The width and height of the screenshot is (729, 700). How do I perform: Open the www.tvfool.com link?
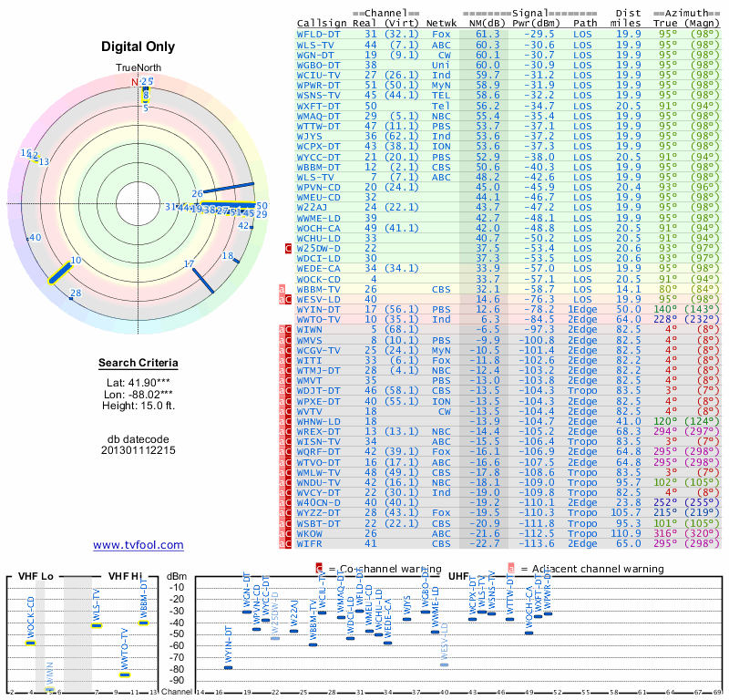point(139,545)
